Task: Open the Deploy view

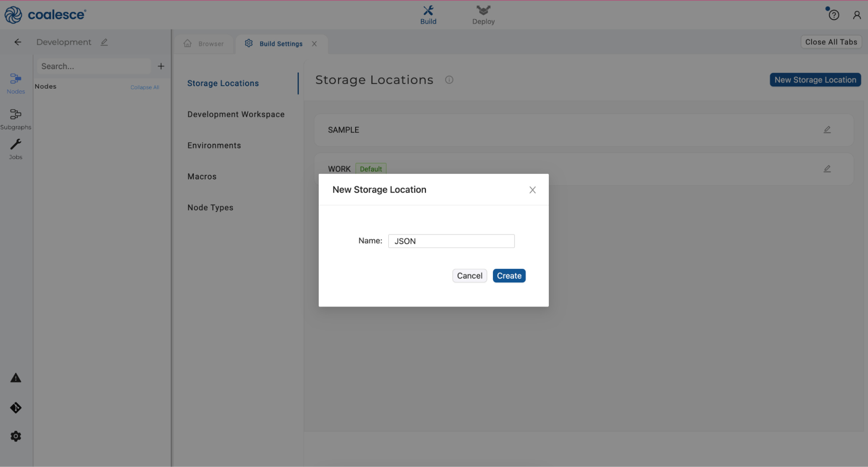Action: tap(483, 14)
